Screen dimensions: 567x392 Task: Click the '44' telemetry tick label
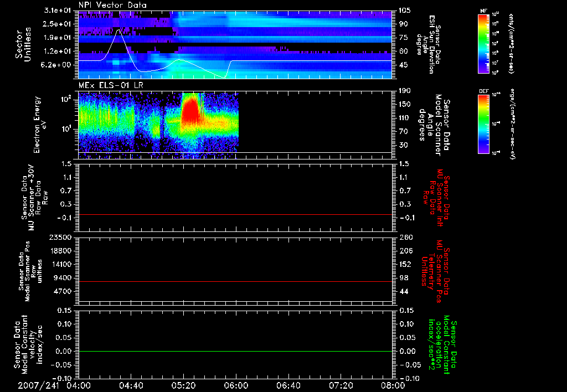click(x=403, y=291)
